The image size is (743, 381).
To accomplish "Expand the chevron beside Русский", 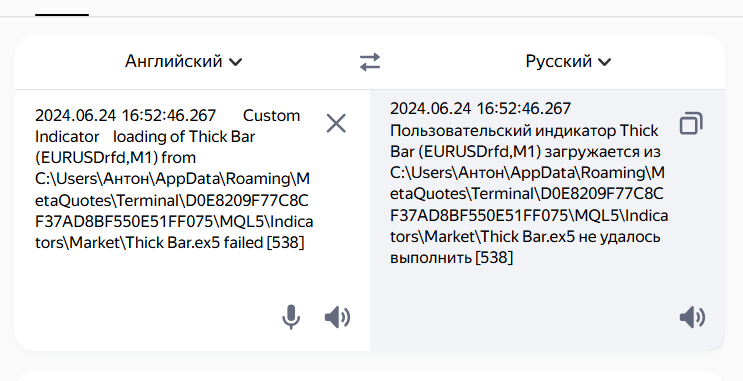I will [x=604, y=62].
